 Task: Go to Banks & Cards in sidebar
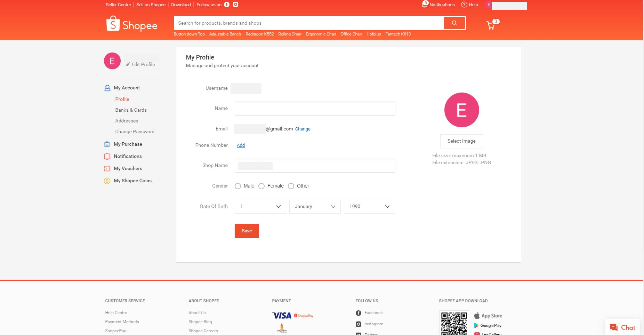(x=131, y=110)
